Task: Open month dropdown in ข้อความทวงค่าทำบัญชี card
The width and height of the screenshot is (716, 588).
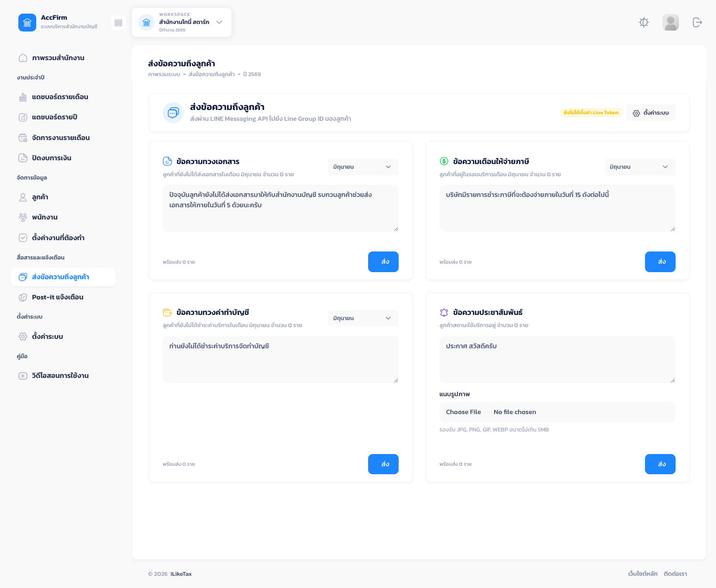Action: tap(363, 318)
